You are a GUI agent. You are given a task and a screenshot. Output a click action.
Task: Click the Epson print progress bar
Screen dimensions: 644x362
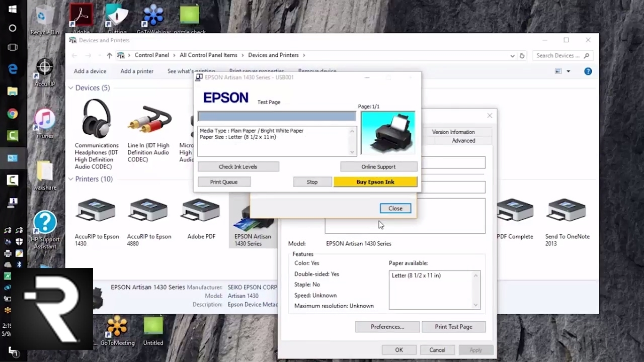click(x=277, y=117)
